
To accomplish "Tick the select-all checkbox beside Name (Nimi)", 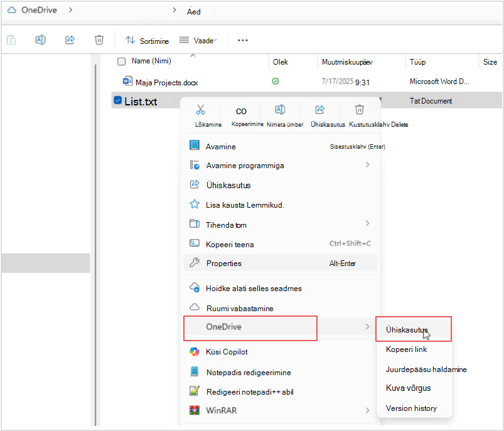I will 121,61.
